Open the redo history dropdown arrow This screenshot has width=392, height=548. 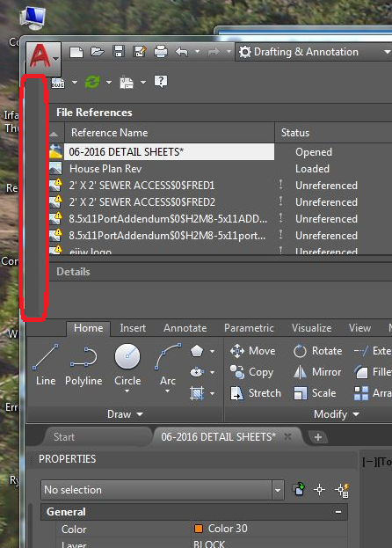coord(229,52)
